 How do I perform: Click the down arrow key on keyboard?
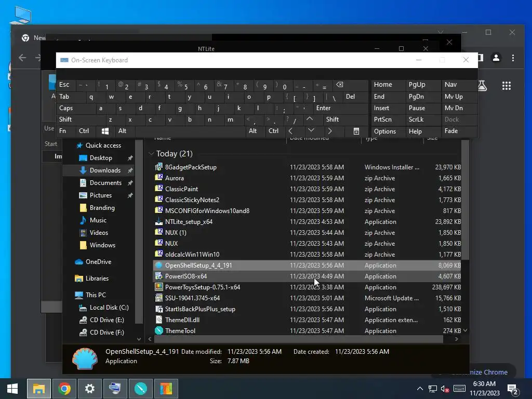tap(311, 131)
